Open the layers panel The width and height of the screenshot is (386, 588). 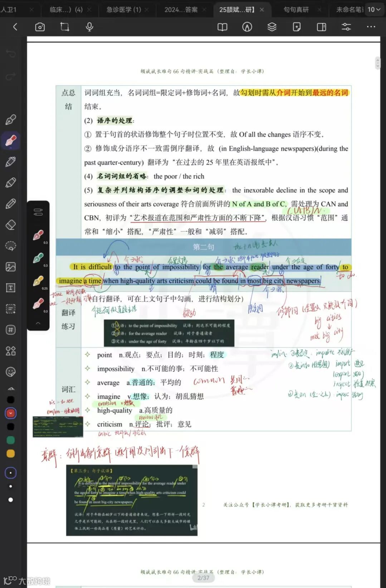(272, 27)
